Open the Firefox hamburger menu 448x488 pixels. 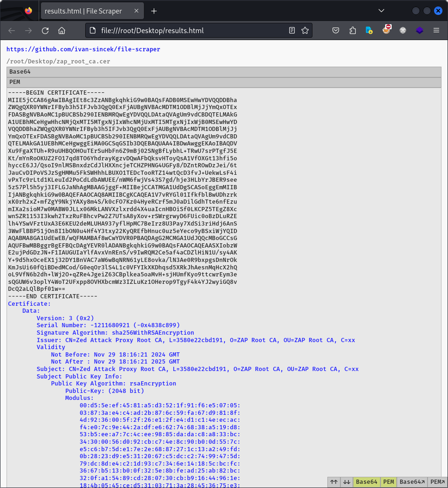(436, 30)
